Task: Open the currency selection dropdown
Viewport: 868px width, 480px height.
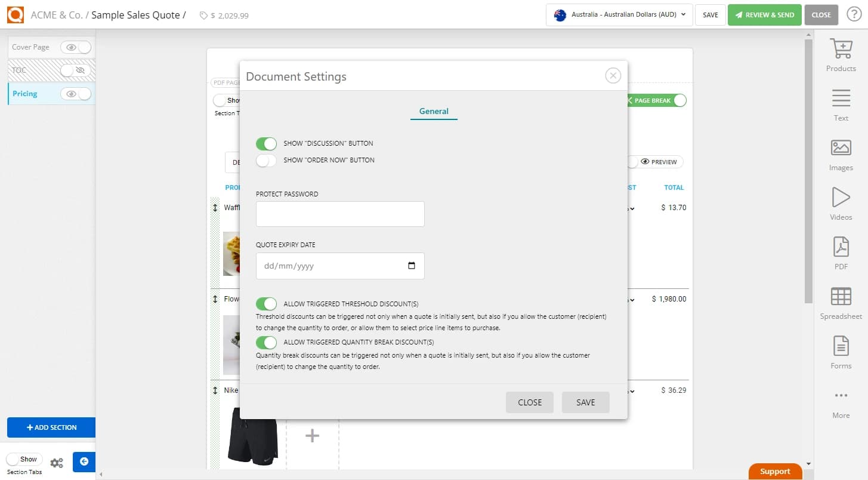Action: coord(619,15)
